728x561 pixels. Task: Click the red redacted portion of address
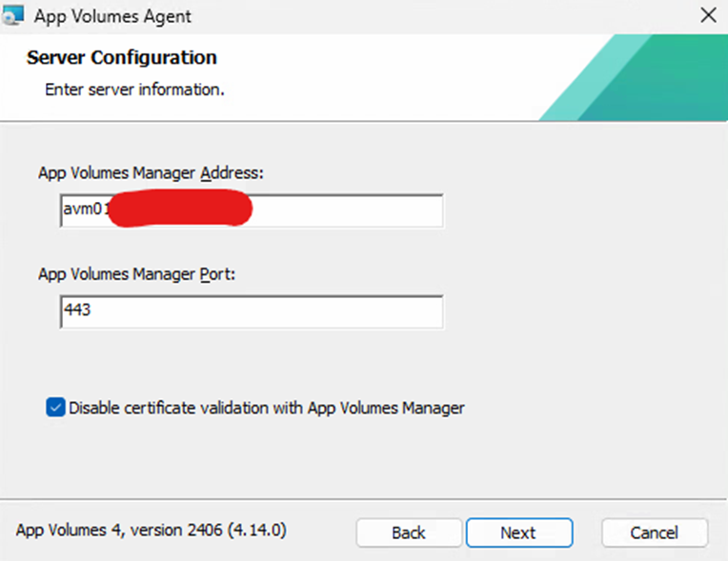[x=179, y=210]
